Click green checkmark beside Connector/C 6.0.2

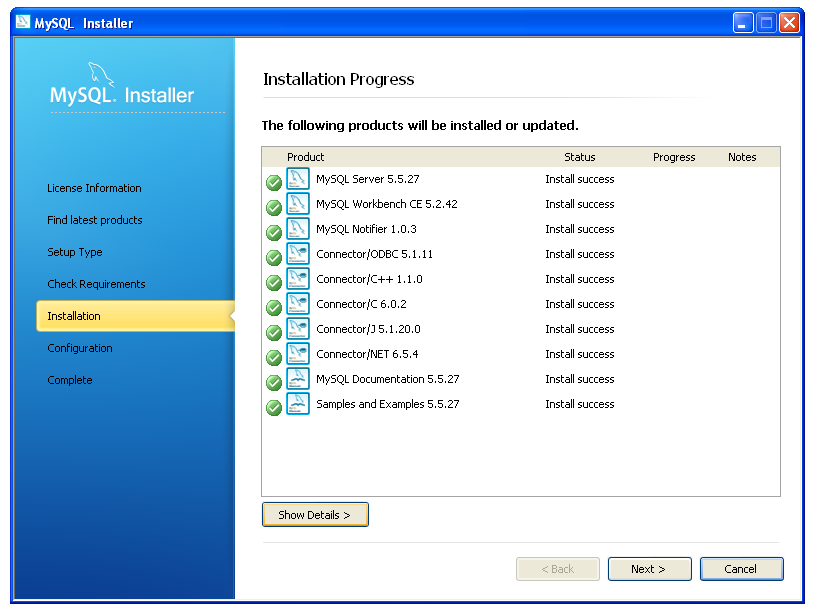tap(274, 308)
